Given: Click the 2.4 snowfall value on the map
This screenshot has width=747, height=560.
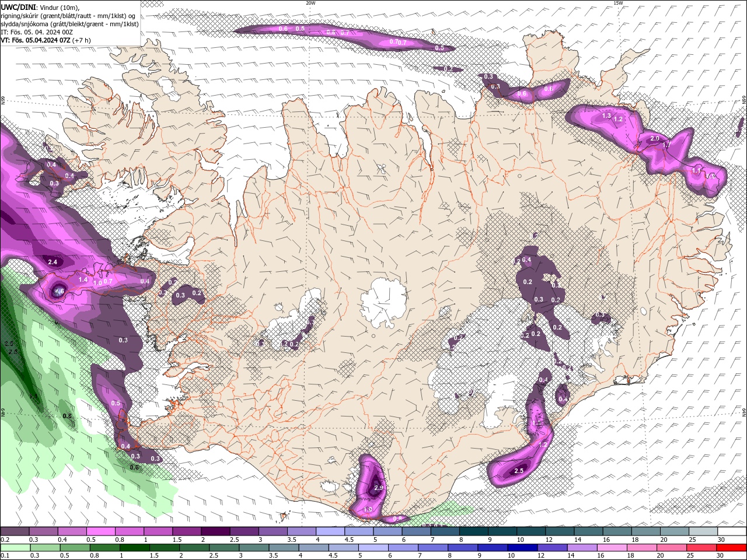Looking at the screenshot, I should 52,262.
